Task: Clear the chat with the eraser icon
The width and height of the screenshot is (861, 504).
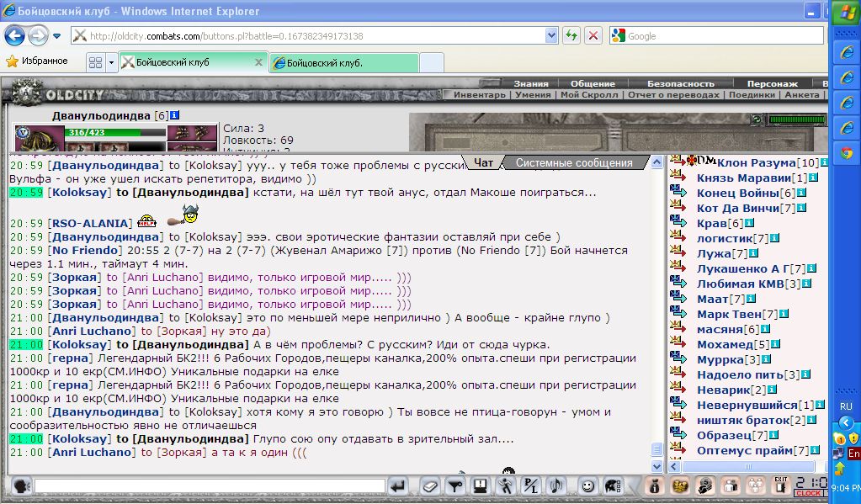Action: (x=431, y=485)
